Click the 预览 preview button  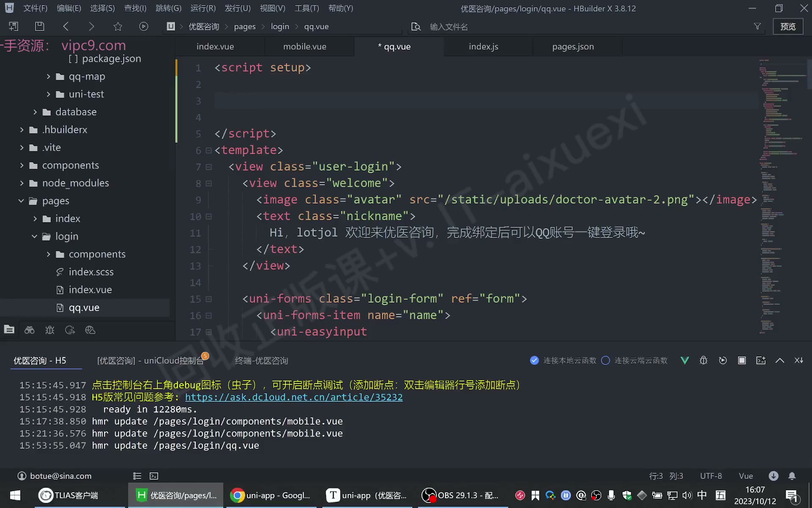788,26
